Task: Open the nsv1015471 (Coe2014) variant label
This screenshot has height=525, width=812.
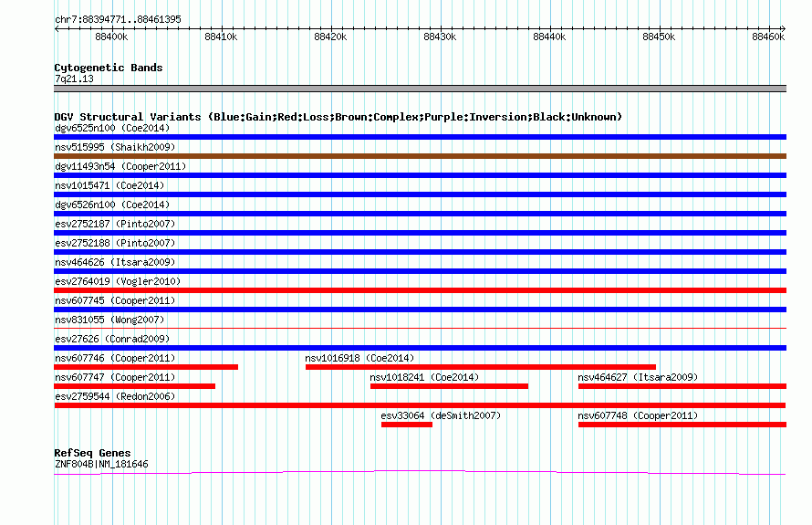Action: 109,185
